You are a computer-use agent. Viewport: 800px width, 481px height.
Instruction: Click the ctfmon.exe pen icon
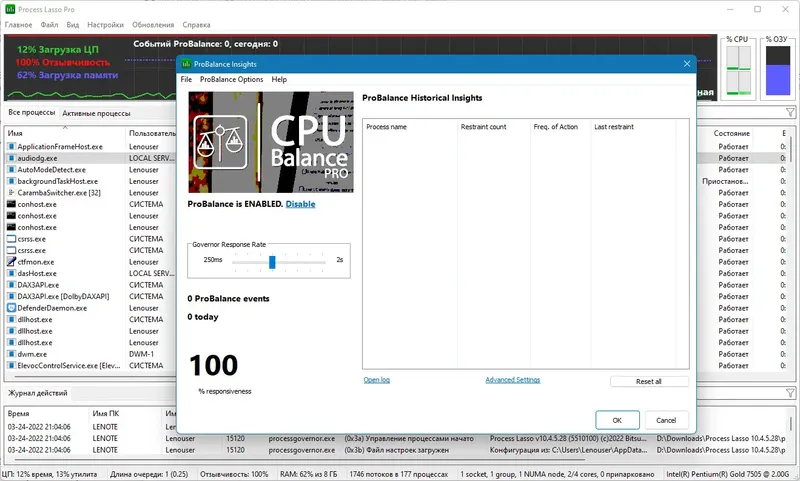[x=11, y=262]
